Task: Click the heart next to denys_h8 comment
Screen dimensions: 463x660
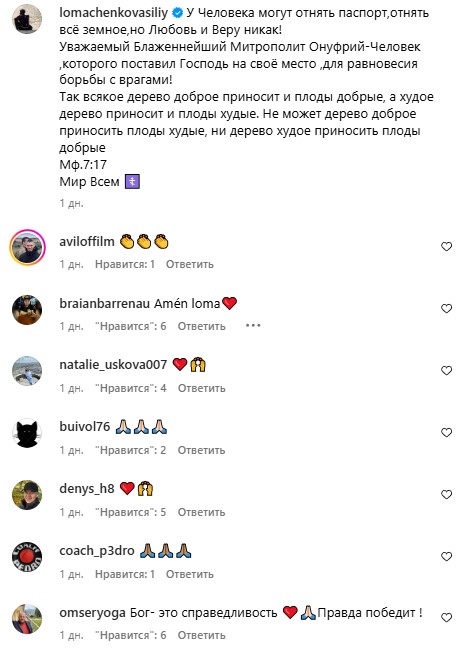Action: pyautogui.click(x=446, y=495)
